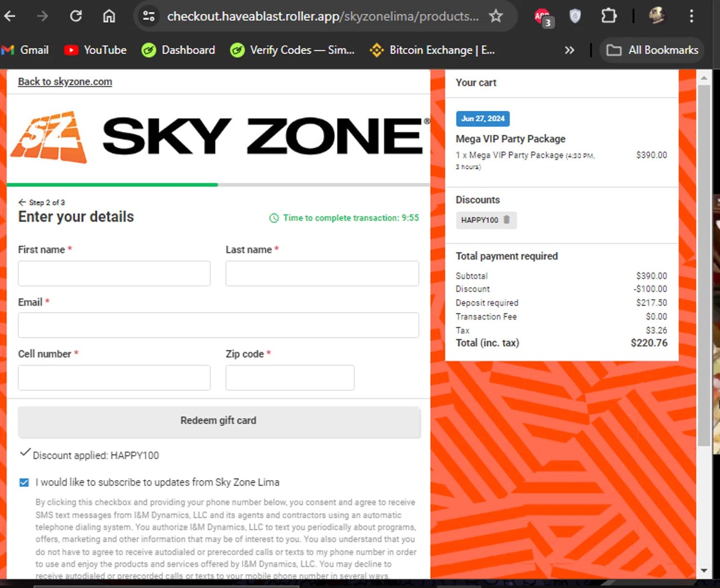Open the shield extension icon

[x=575, y=16]
